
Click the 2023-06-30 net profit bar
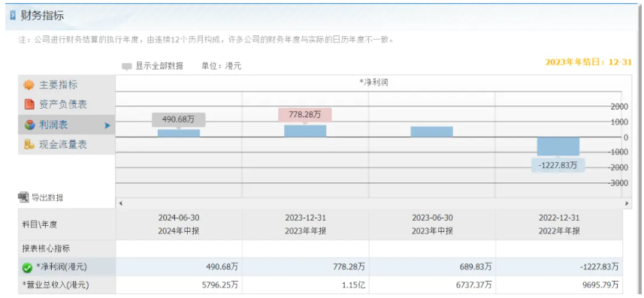coord(431,132)
